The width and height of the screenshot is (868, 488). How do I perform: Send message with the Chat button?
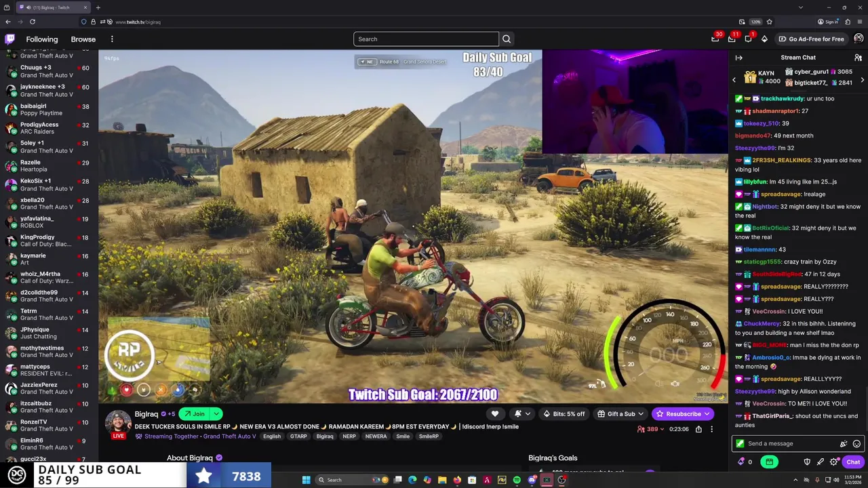[853, 462]
